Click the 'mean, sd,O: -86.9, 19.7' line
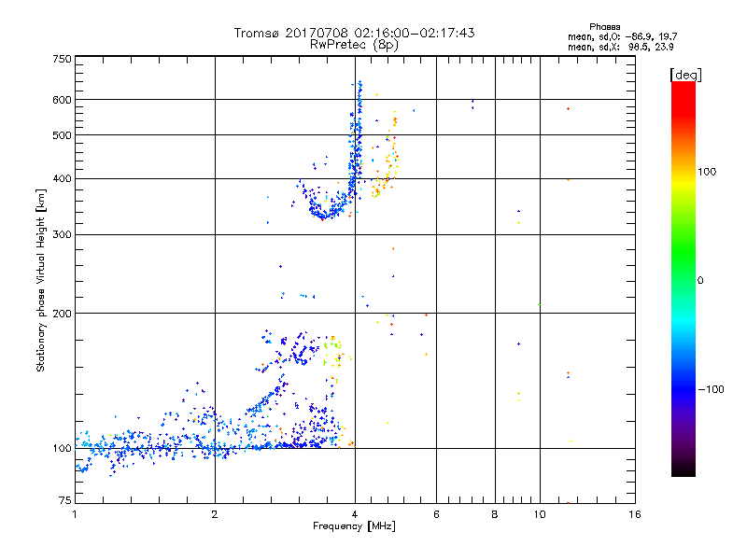 point(622,36)
